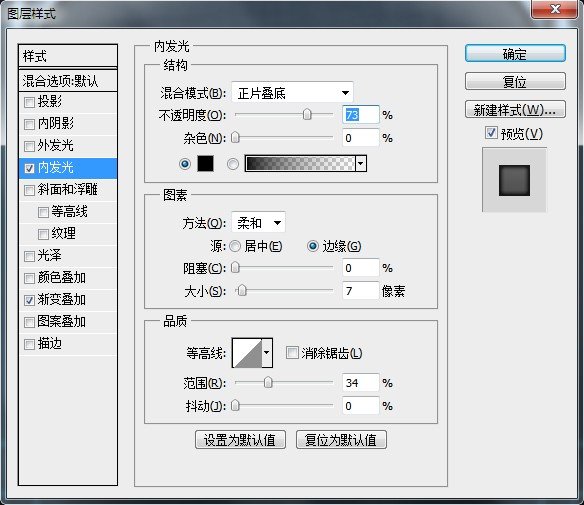Screen dimensions: 584x505
Task: Enable the 图案叠加 pattern overlay checkbox
Action: (x=29, y=322)
